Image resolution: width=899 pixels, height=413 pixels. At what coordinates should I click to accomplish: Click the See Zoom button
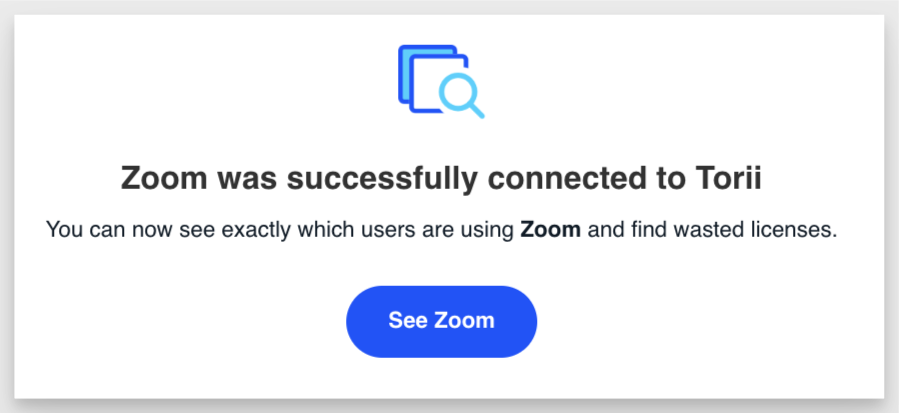tap(441, 322)
